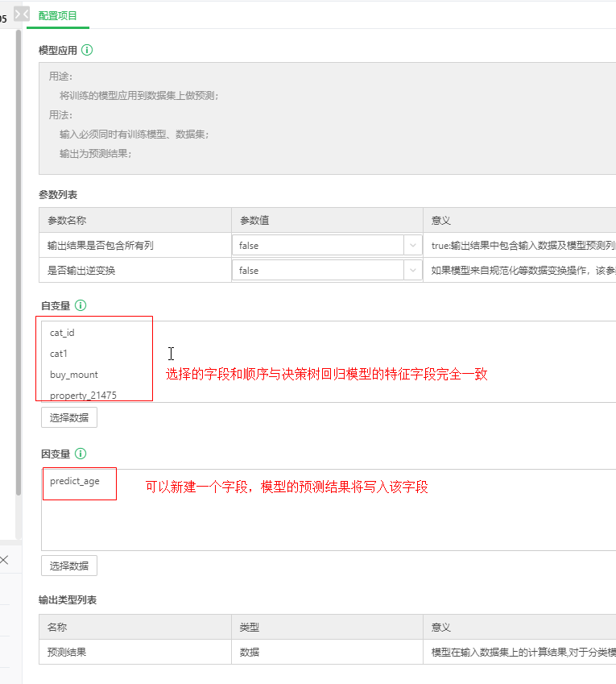The image size is (616, 684).
Task: Select the 预测结果 row in output table
Action: [x=67, y=652]
